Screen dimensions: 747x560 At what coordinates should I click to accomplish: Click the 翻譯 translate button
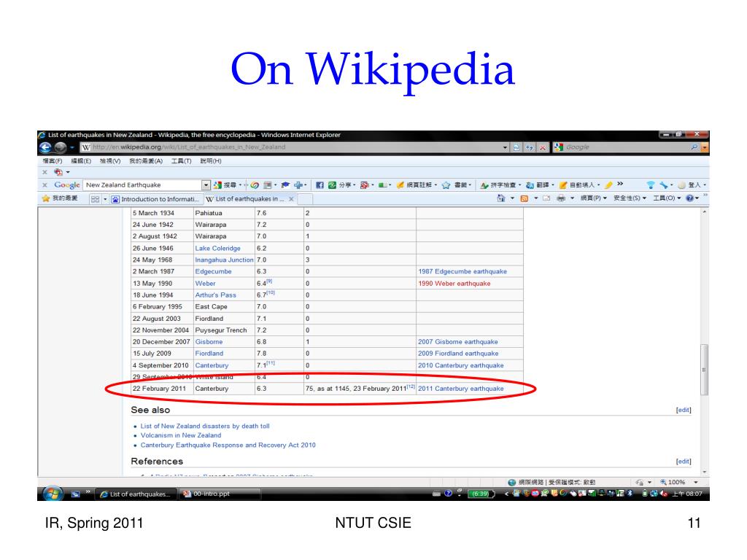[x=539, y=184]
